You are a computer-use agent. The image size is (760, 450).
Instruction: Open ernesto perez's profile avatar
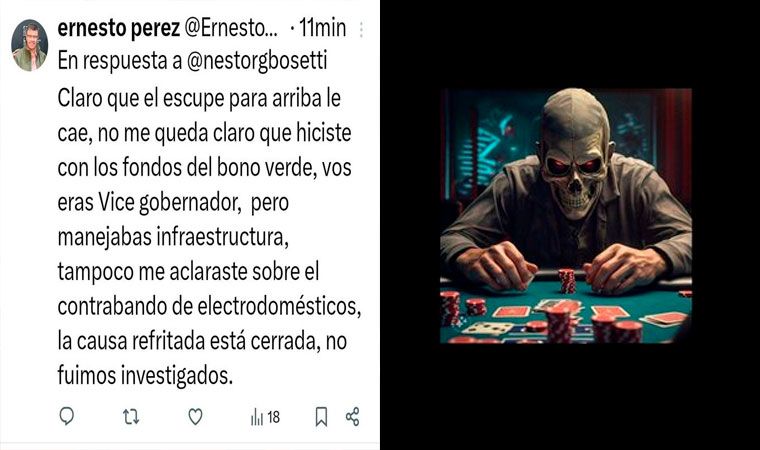[30, 46]
